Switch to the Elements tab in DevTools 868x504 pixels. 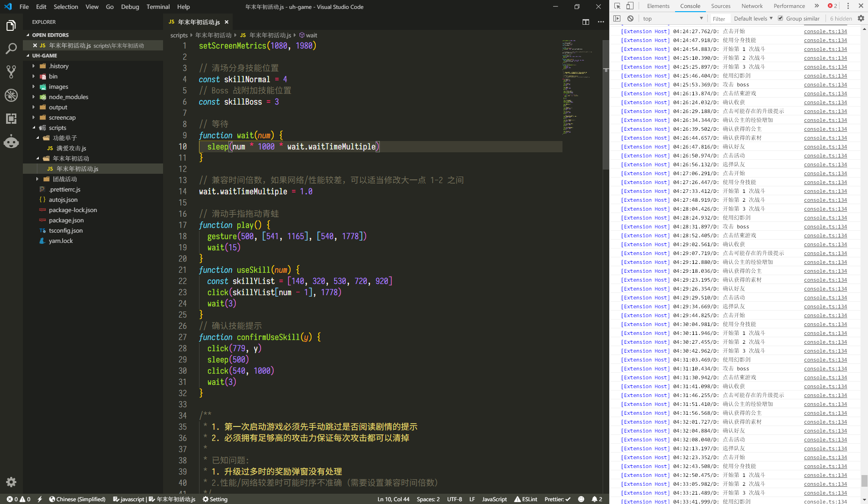point(658,6)
